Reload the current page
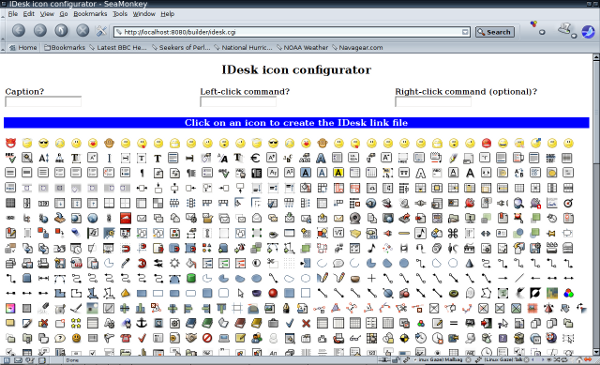The width and height of the screenshot is (600, 365). coord(61,31)
